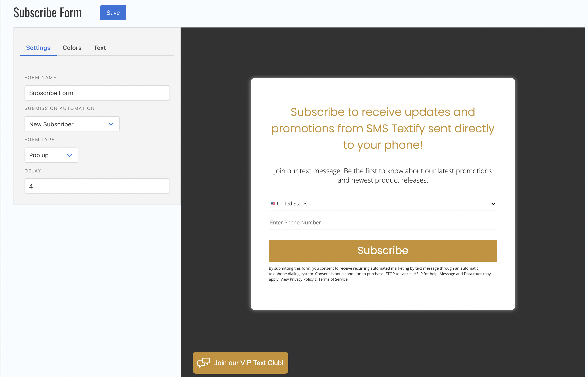Switch to the Settings tab
This screenshot has height=377, width=588.
point(38,48)
